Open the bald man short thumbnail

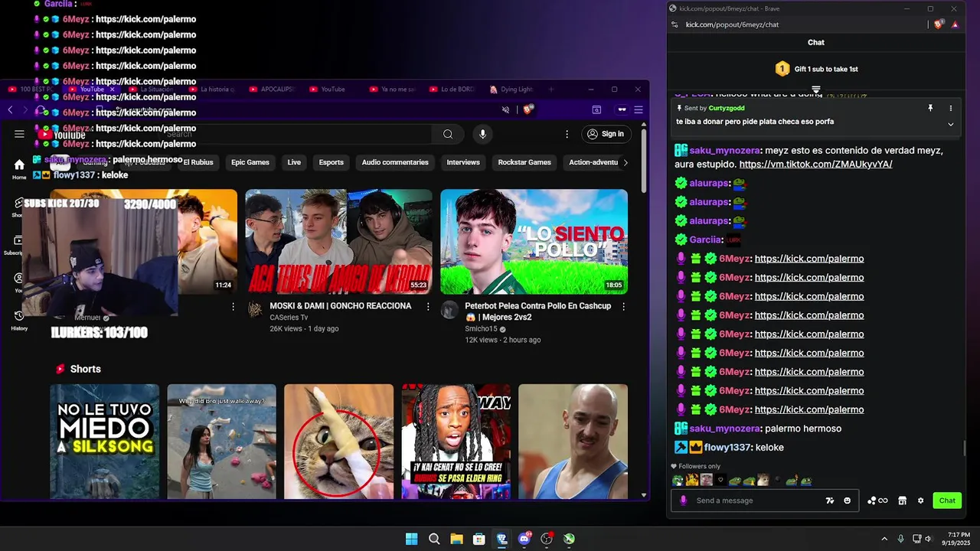[x=573, y=442]
